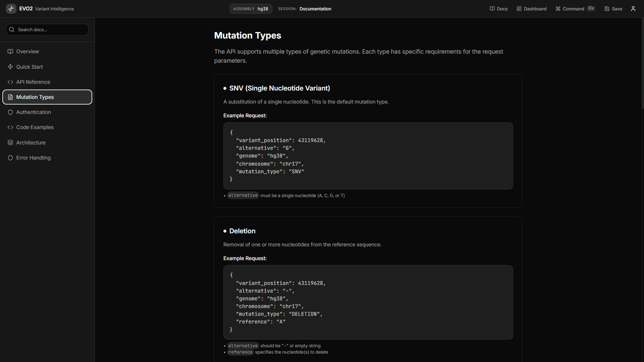
Task: Click the "mutation_type": "DELETION" line
Action: pyautogui.click(x=279, y=314)
